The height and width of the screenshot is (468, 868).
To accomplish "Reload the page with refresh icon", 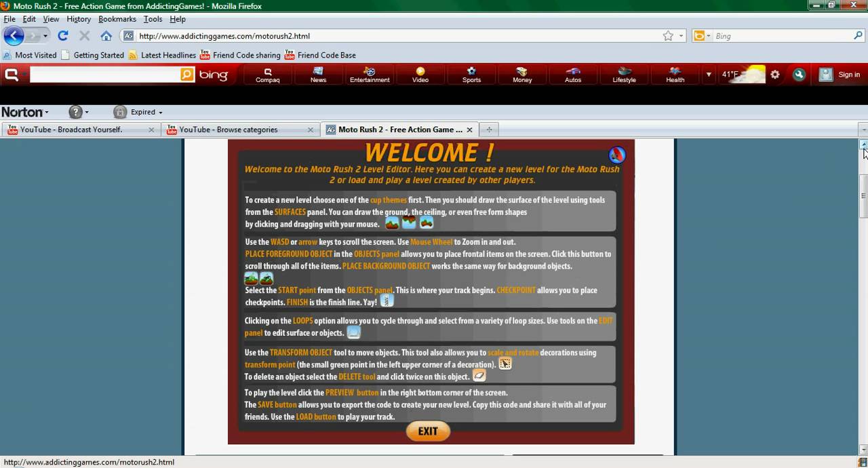I will coord(63,36).
